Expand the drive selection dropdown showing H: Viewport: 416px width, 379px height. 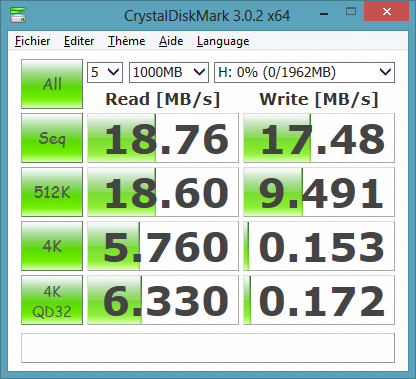[304, 72]
